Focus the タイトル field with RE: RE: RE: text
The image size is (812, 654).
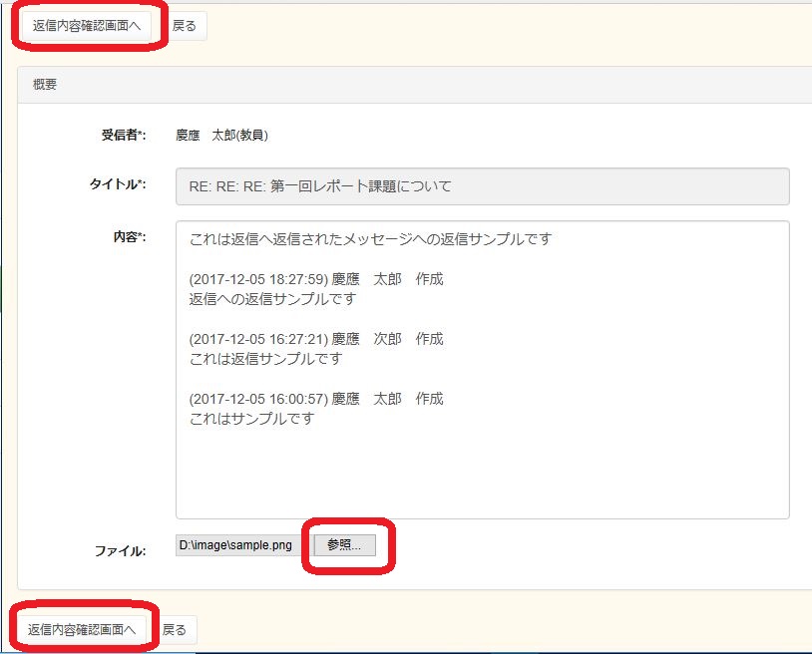pyautogui.click(x=482, y=186)
